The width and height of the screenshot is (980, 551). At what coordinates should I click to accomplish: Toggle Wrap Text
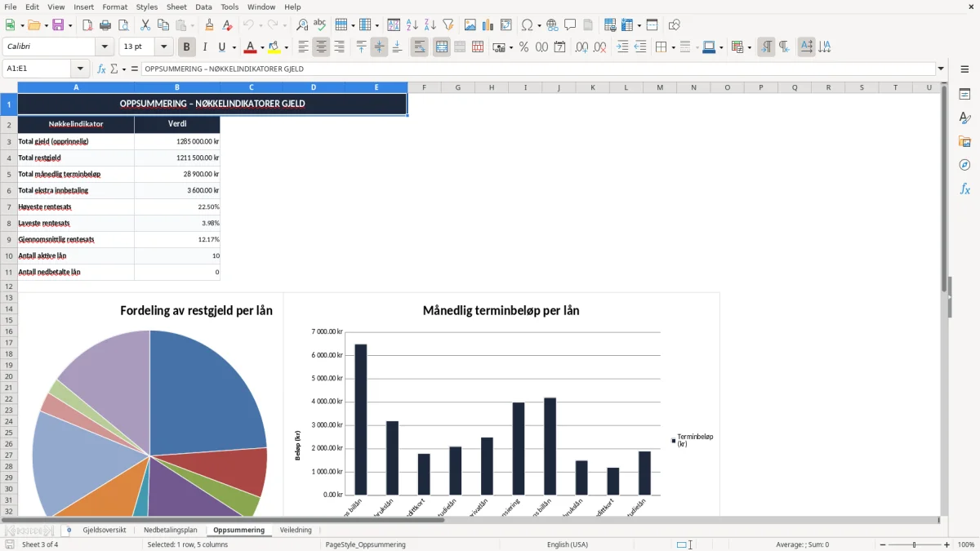419,47
